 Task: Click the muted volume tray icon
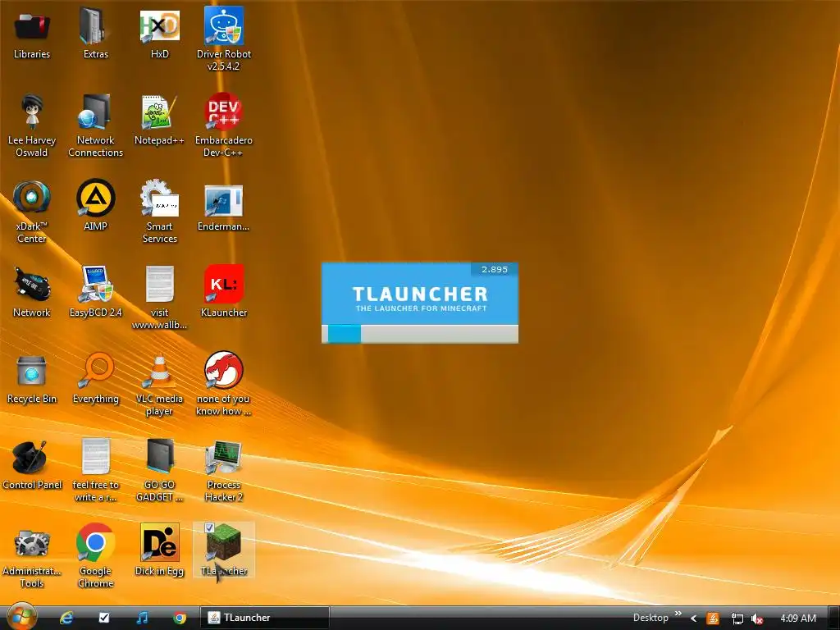pyautogui.click(x=757, y=619)
